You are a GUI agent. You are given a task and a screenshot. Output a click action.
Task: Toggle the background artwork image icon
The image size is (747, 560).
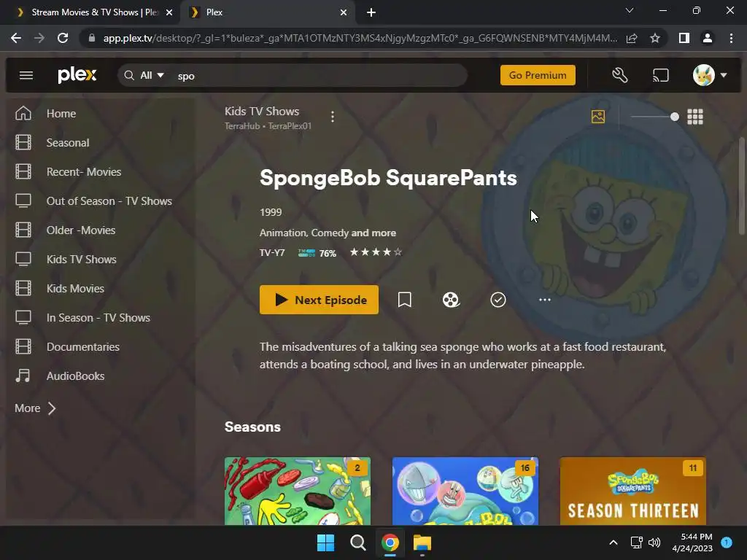[x=598, y=117]
